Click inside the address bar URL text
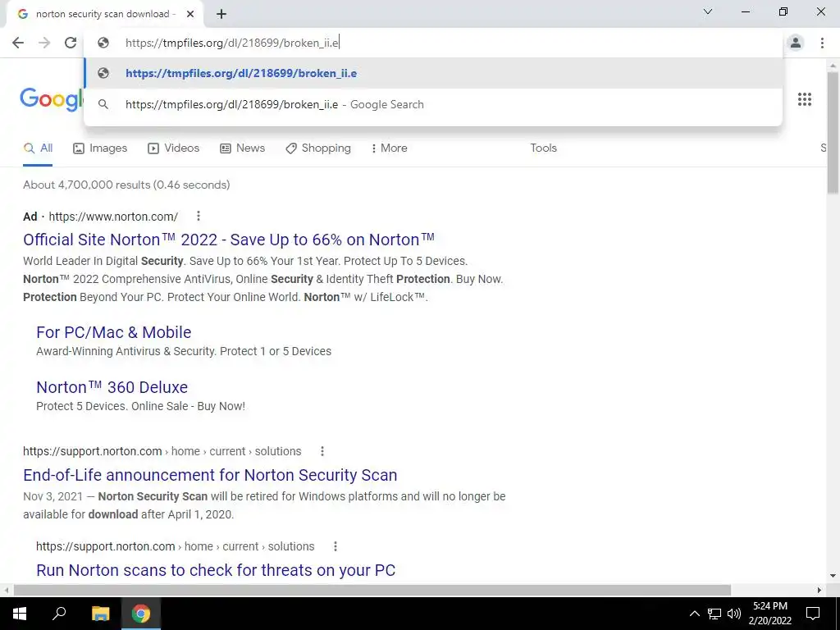 (231, 43)
